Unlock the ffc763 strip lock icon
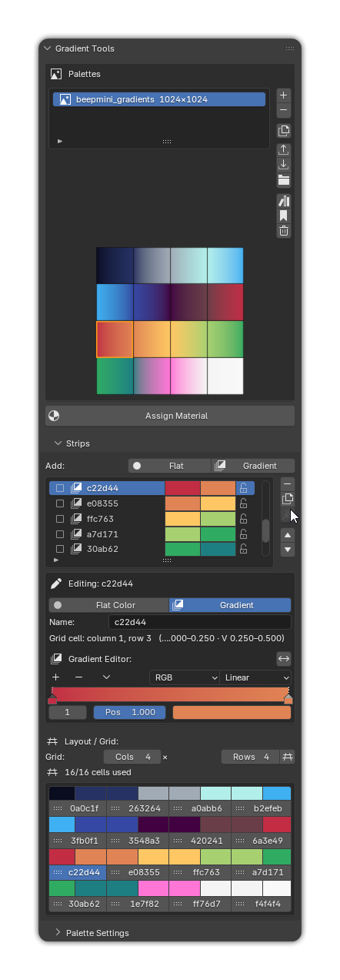Viewport: 340px width, 980px height. (x=244, y=519)
